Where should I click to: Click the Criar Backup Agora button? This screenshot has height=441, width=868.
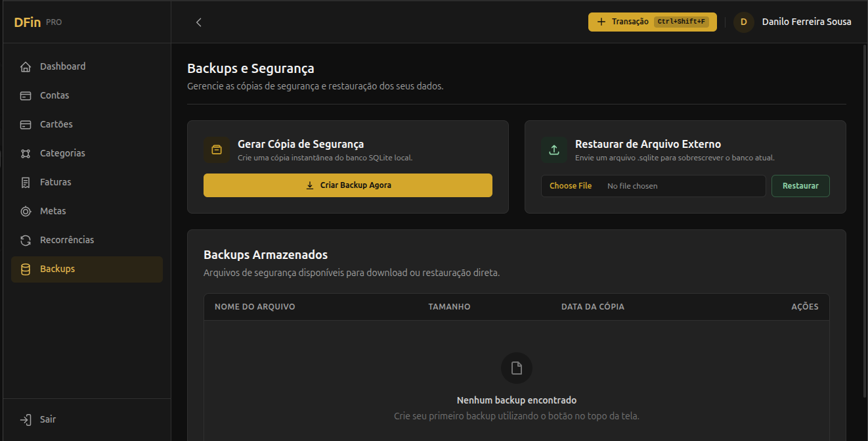pyautogui.click(x=348, y=185)
